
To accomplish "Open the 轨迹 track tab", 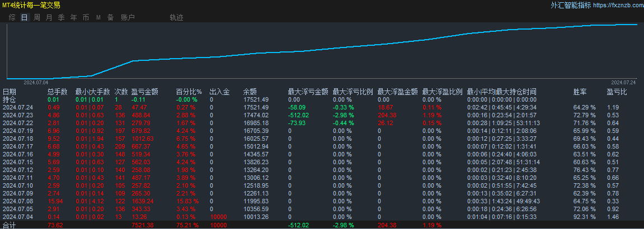I will [177, 18].
